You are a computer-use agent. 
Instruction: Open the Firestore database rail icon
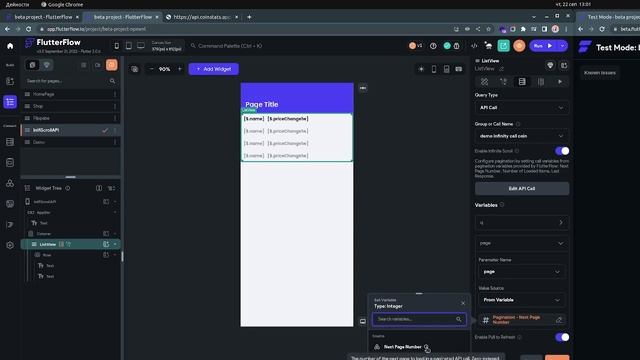pos(10,142)
